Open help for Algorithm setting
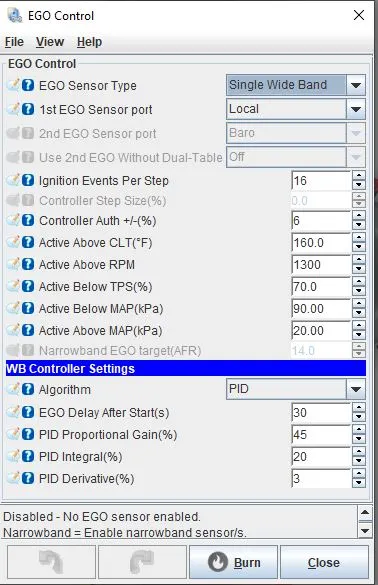This screenshot has width=378, height=585. 28,390
